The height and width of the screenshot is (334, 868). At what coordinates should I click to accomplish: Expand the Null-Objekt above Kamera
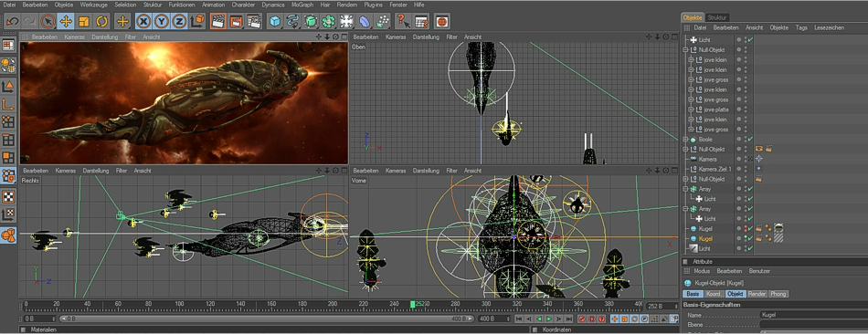685,150
